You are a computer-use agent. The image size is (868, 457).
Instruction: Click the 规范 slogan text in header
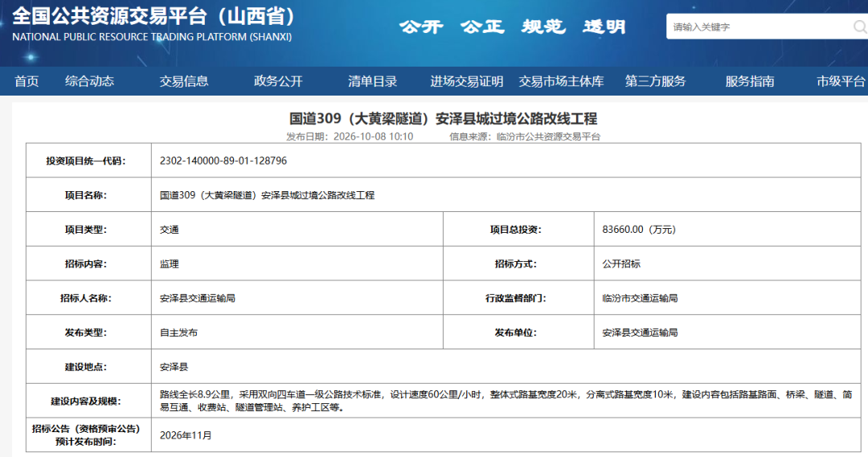543,27
